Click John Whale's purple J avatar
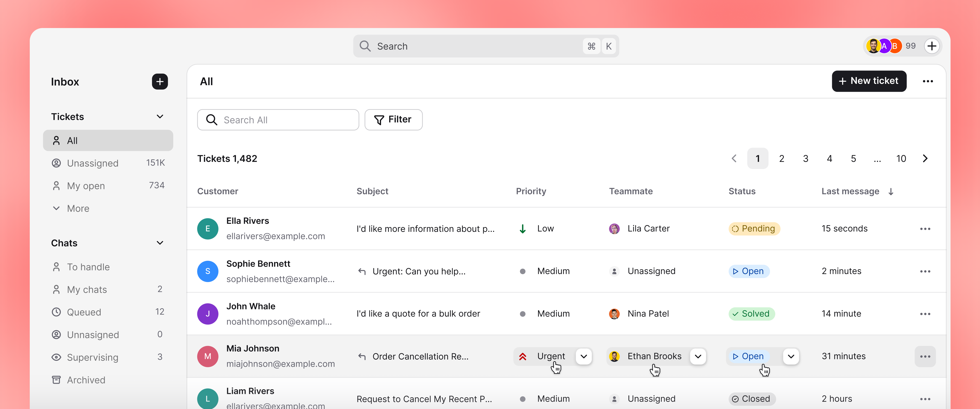Image resolution: width=980 pixels, height=409 pixels. [x=207, y=314]
